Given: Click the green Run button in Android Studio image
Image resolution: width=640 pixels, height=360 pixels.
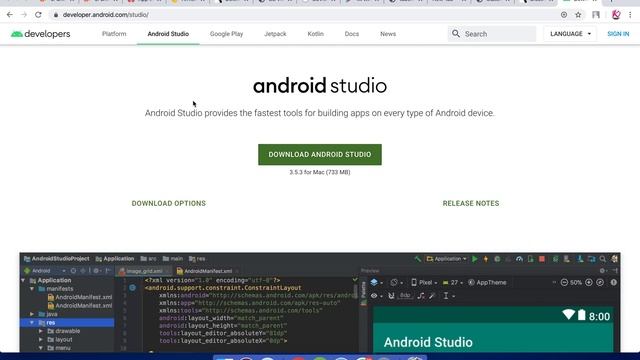Looking at the screenshot, I should tap(475, 259).
